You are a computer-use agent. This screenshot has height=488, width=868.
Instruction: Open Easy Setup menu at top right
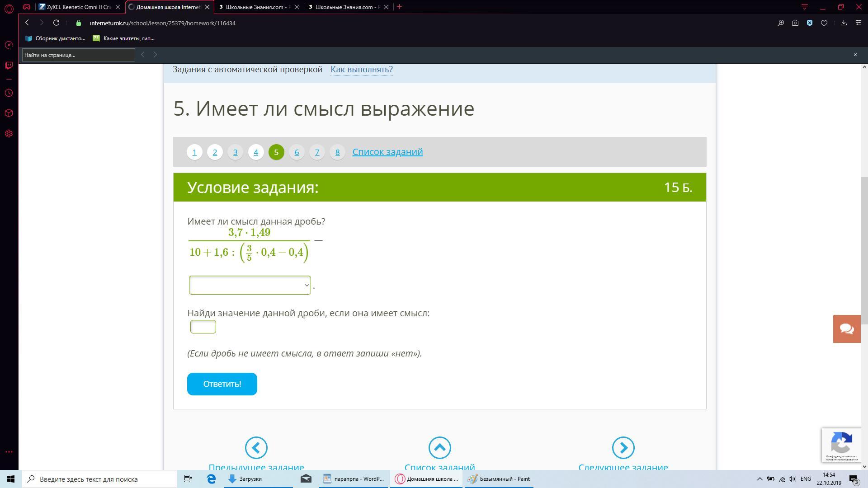(858, 23)
